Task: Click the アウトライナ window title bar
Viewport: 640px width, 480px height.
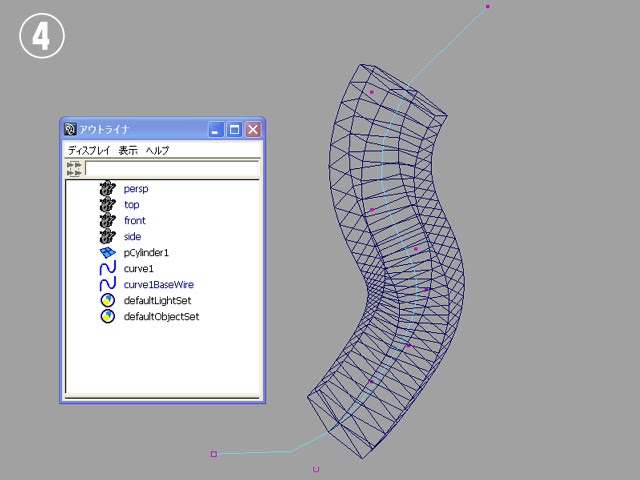Action: coord(162,129)
